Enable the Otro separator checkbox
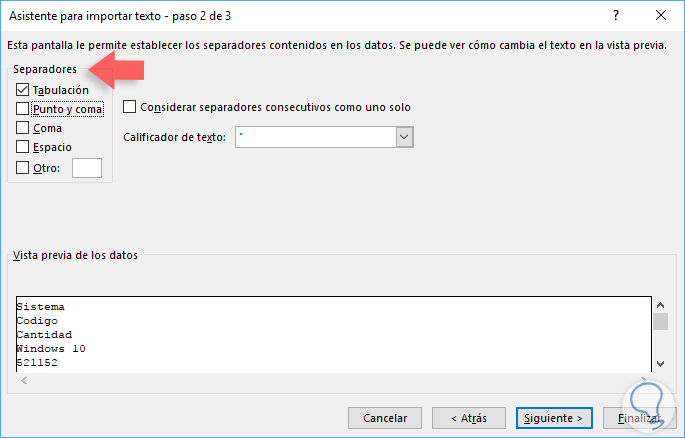This screenshot has height=438, width=685. tap(23, 168)
